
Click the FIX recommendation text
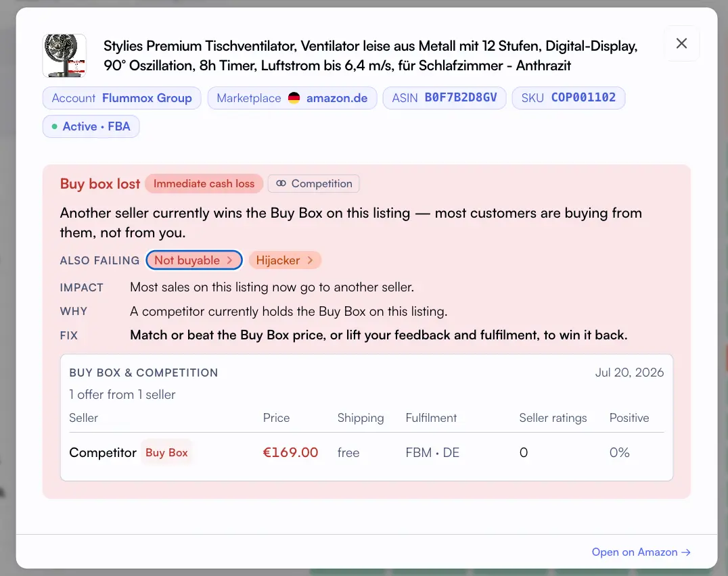tap(379, 335)
